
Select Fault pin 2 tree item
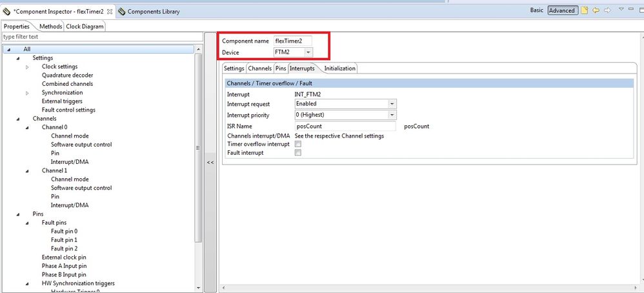click(64, 248)
